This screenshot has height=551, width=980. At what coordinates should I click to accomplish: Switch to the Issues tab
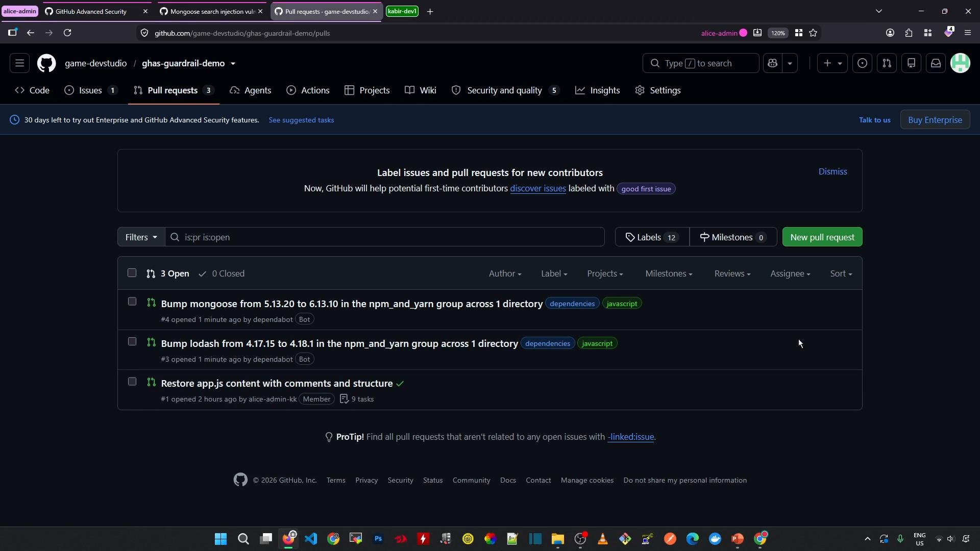[91, 90]
